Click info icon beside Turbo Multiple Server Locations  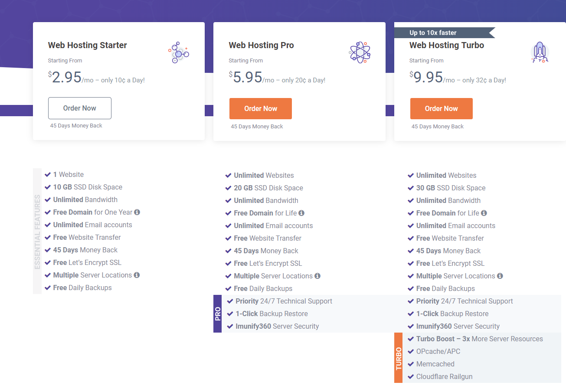point(500,276)
